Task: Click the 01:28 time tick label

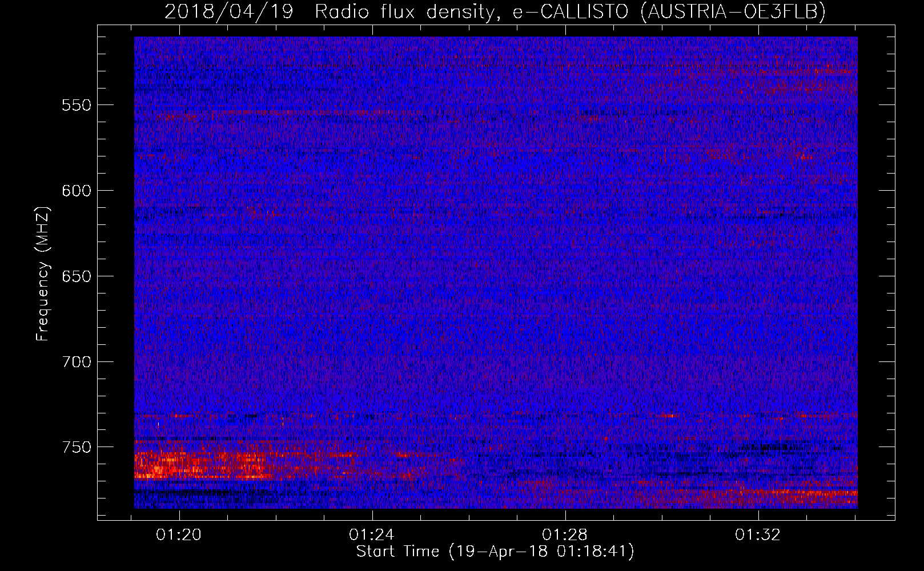Action: point(565,535)
